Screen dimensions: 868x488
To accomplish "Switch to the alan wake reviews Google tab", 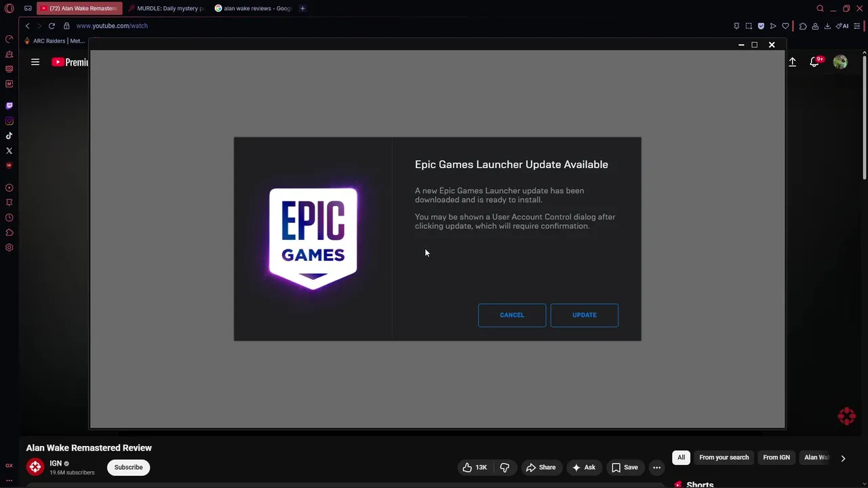I will [254, 8].
